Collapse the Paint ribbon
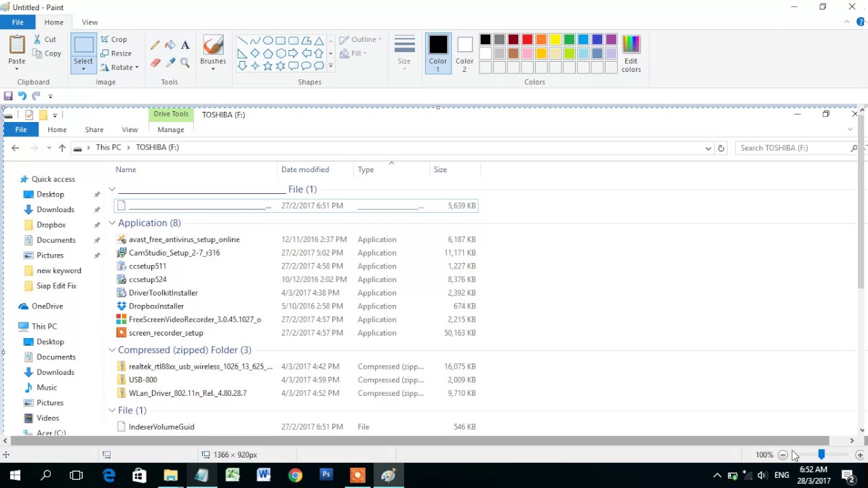 point(847,22)
